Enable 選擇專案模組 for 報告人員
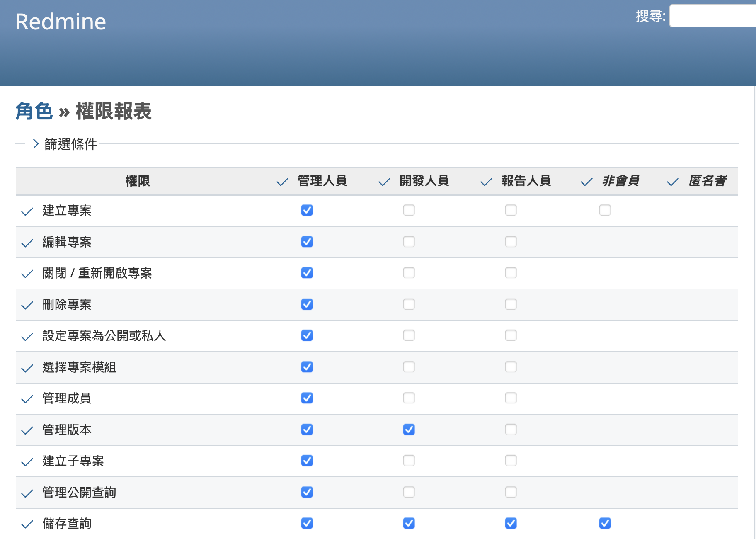756x539 pixels. [x=511, y=367]
